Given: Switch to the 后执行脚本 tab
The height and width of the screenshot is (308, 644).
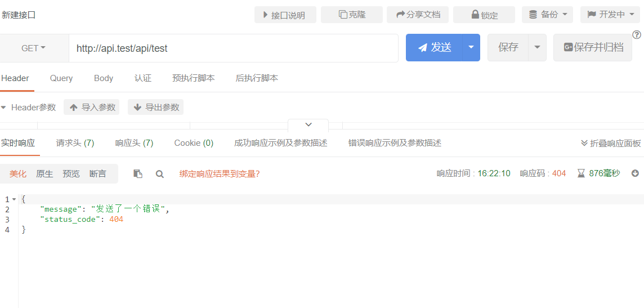Looking at the screenshot, I should [x=257, y=78].
